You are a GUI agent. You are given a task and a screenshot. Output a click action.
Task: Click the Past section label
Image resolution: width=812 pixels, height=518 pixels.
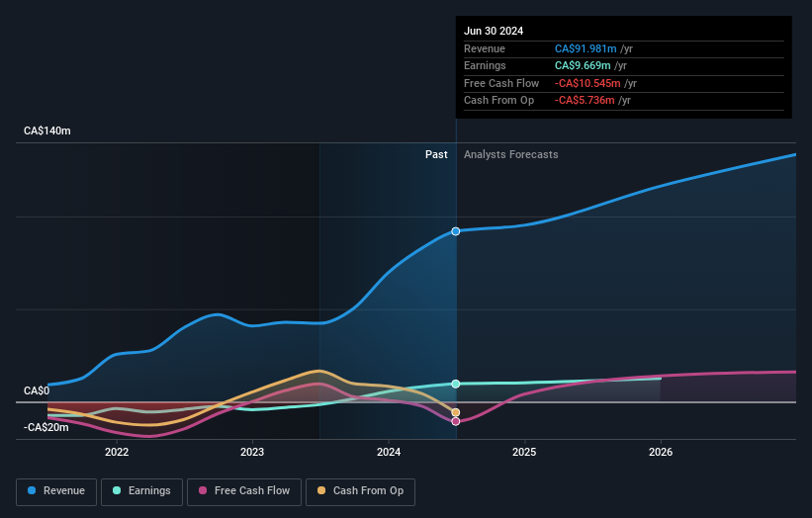click(436, 155)
